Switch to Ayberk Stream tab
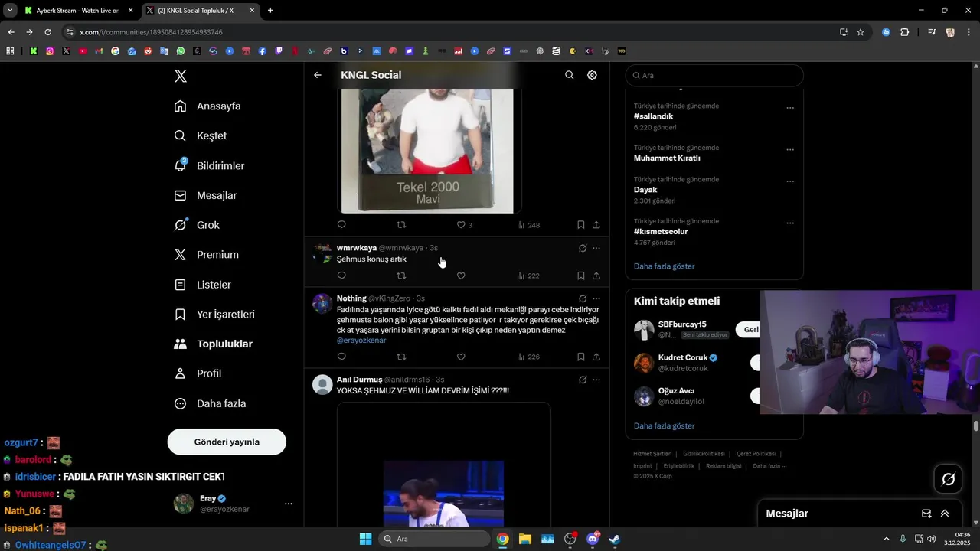 77,11
